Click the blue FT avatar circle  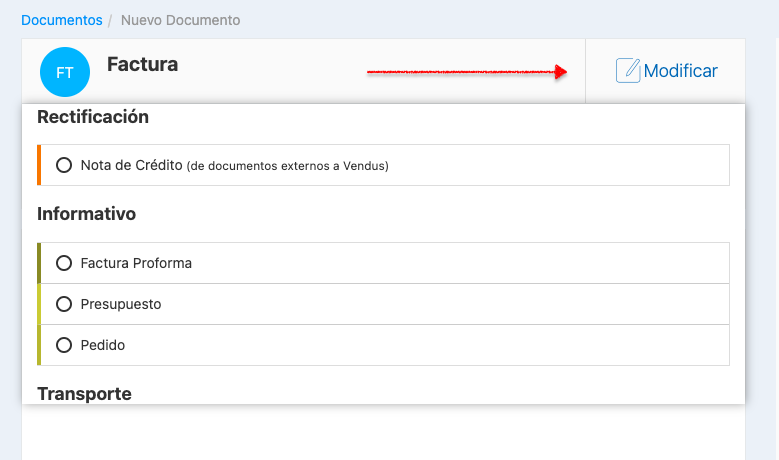tap(64, 72)
